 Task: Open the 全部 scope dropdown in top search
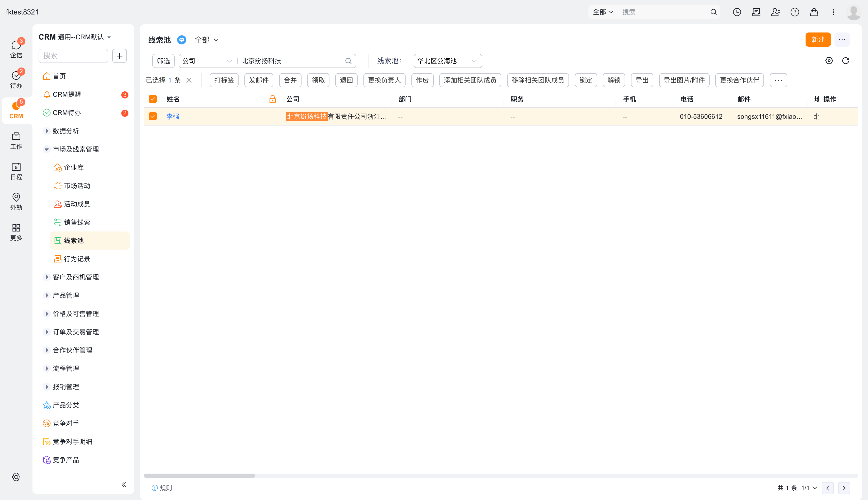click(x=603, y=12)
